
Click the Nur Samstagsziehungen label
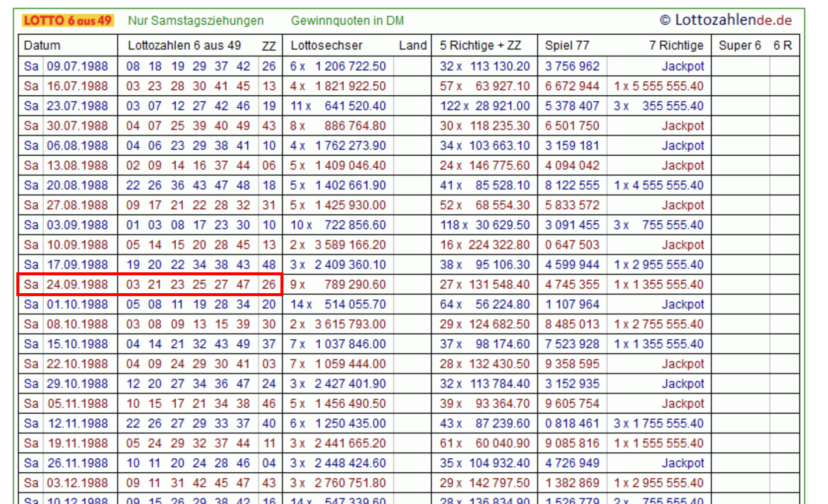(196, 20)
